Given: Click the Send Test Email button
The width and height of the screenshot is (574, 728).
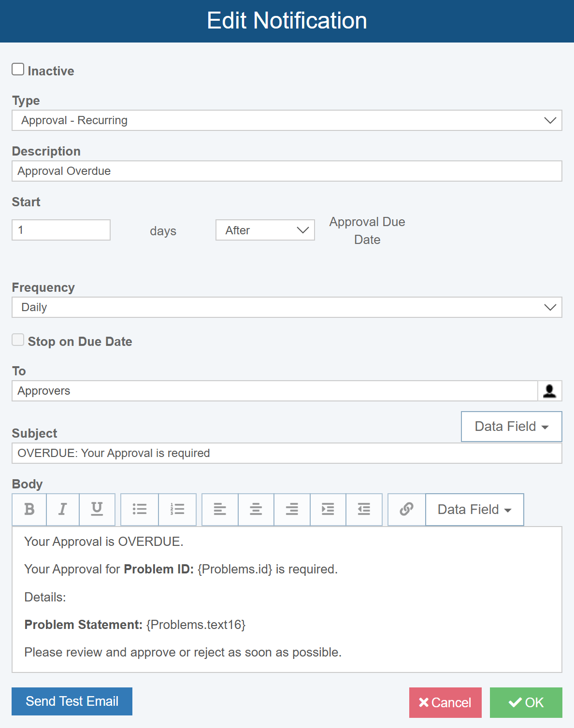Looking at the screenshot, I should 72,701.
